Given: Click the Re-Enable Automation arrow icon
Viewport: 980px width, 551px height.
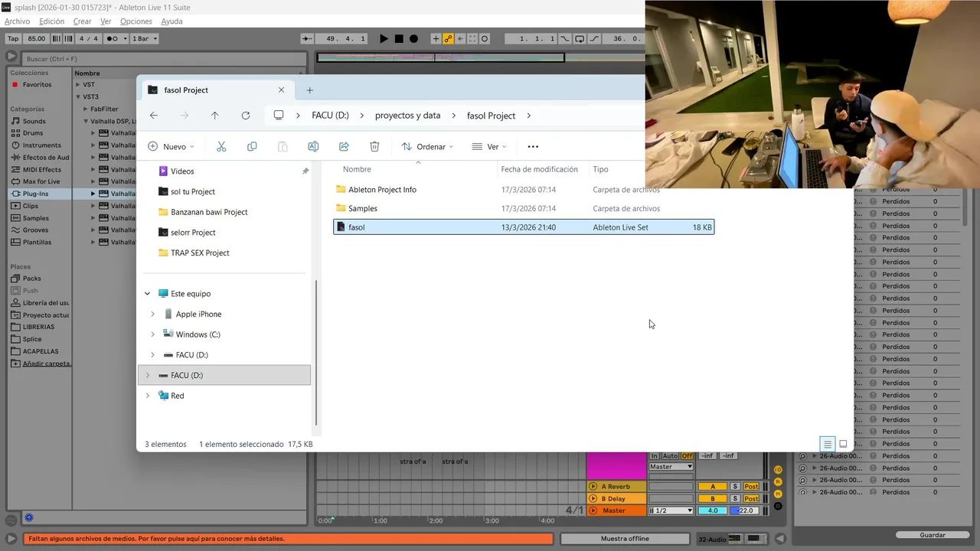Looking at the screenshot, I should click(x=460, y=38).
